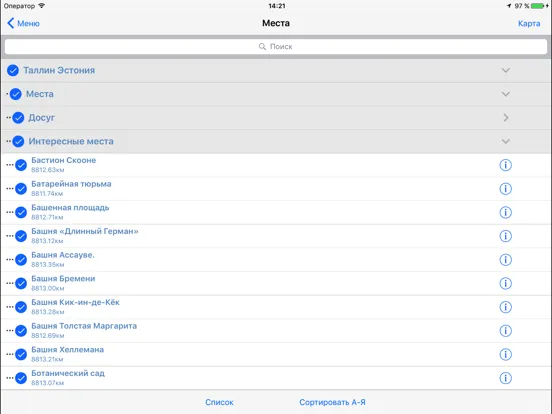Collapse Интересные места chevron

[x=506, y=142]
